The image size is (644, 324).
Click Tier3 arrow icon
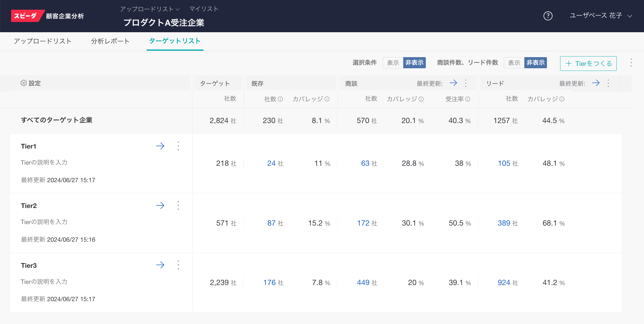point(160,265)
